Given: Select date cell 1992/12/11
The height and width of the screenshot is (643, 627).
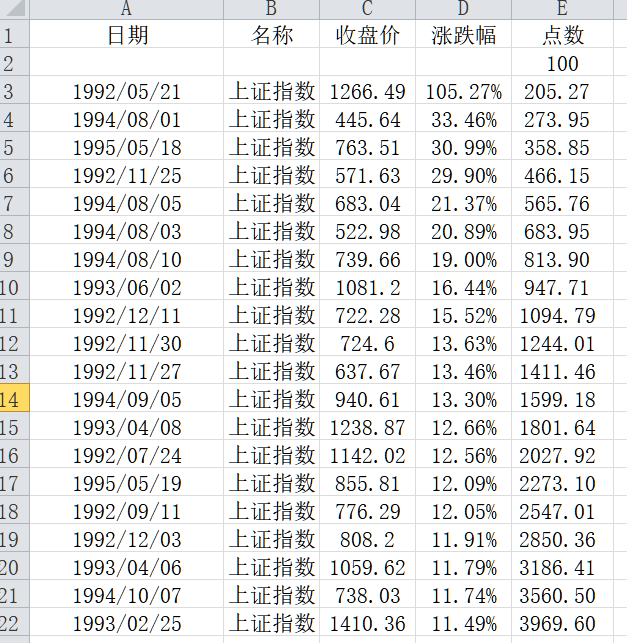Looking at the screenshot, I should point(126,314).
